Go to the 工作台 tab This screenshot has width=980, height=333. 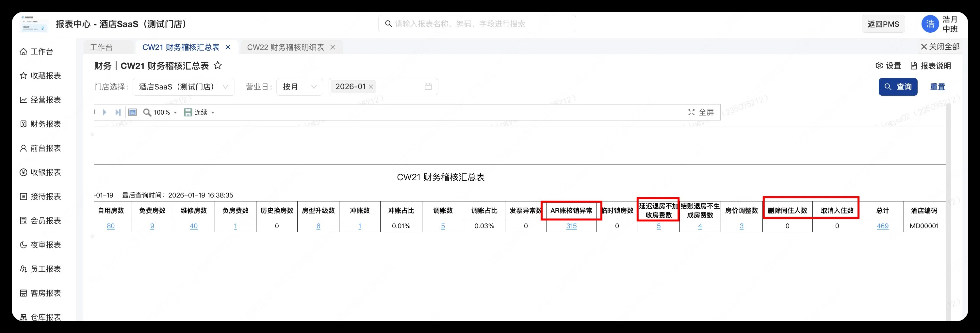pos(101,47)
